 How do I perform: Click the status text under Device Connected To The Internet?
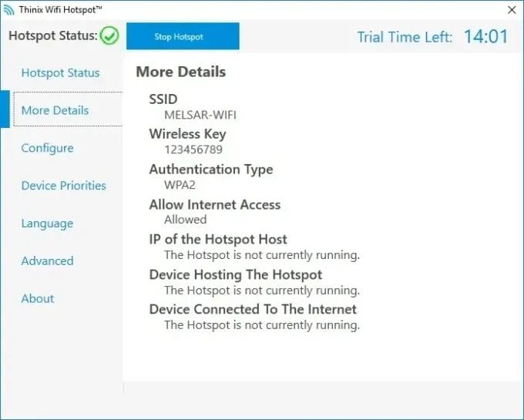(x=262, y=325)
